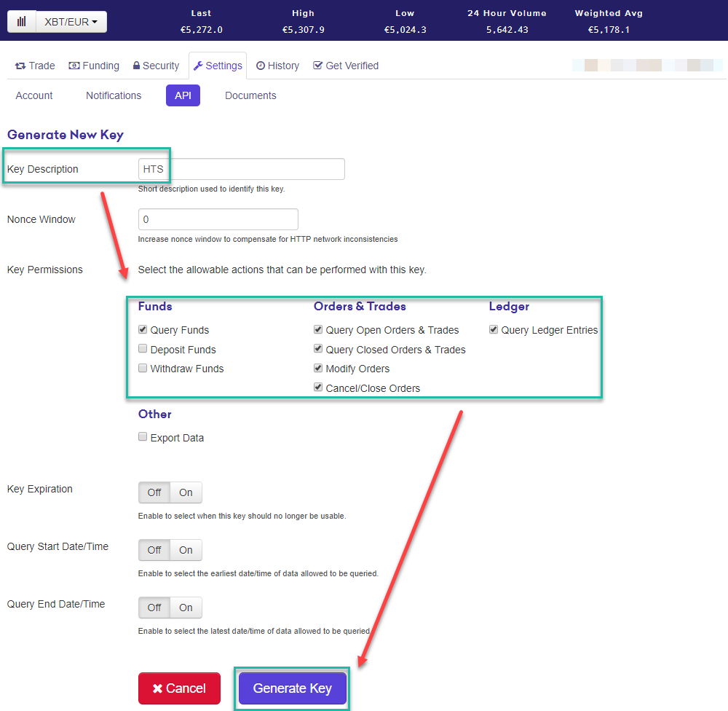Image resolution: width=728 pixels, height=711 pixels.
Task: Turn on Key Expiration
Action: (186, 492)
